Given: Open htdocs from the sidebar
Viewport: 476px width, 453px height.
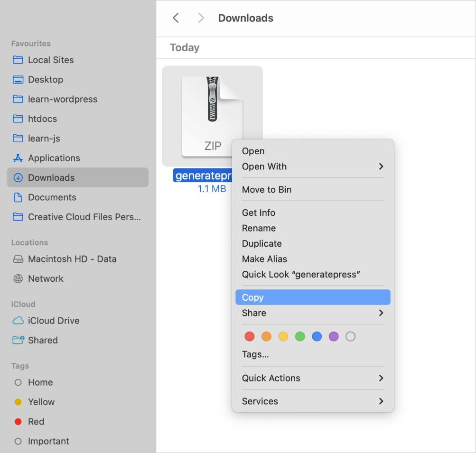Looking at the screenshot, I should [x=78, y=119].
